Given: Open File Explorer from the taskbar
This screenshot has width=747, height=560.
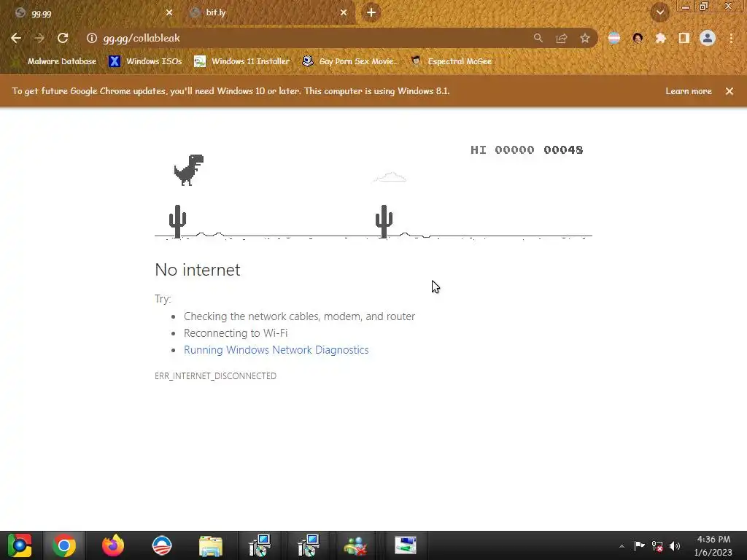Looking at the screenshot, I should coord(211,545).
